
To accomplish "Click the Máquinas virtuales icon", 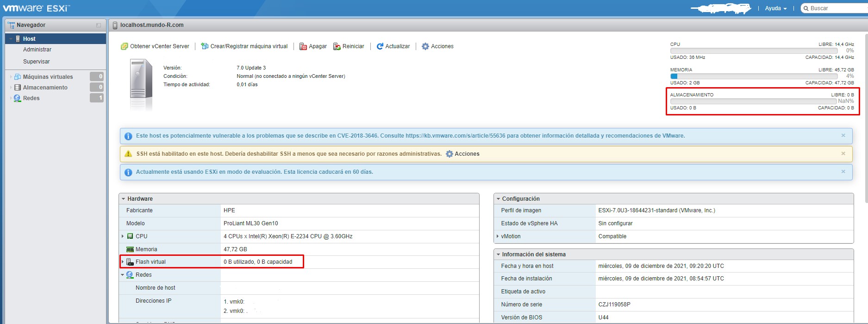I will coord(18,77).
